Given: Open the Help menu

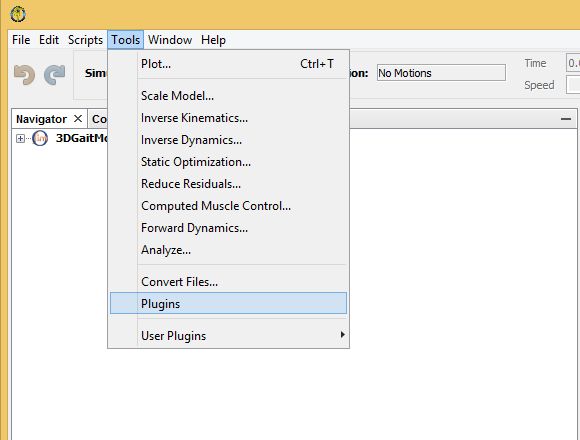Looking at the screenshot, I should [213, 40].
